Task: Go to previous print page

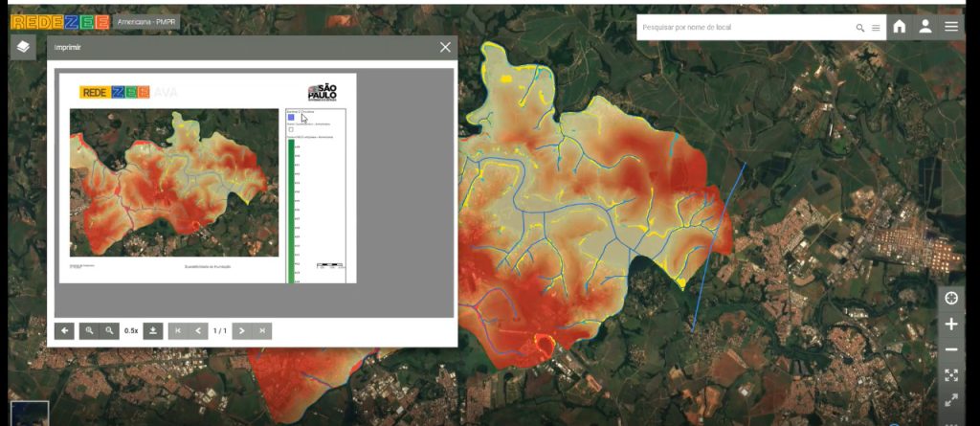Action: tap(199, 330)
